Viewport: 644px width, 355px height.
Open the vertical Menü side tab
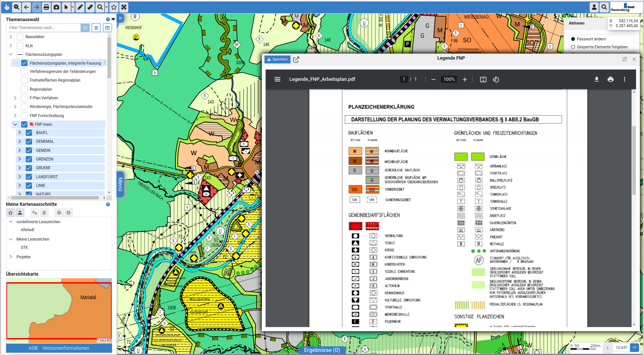tap(120, 184)
